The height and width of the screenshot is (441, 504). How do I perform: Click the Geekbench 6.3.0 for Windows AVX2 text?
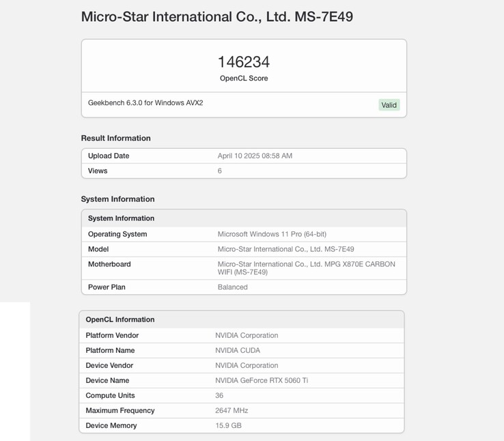[145, 103]
